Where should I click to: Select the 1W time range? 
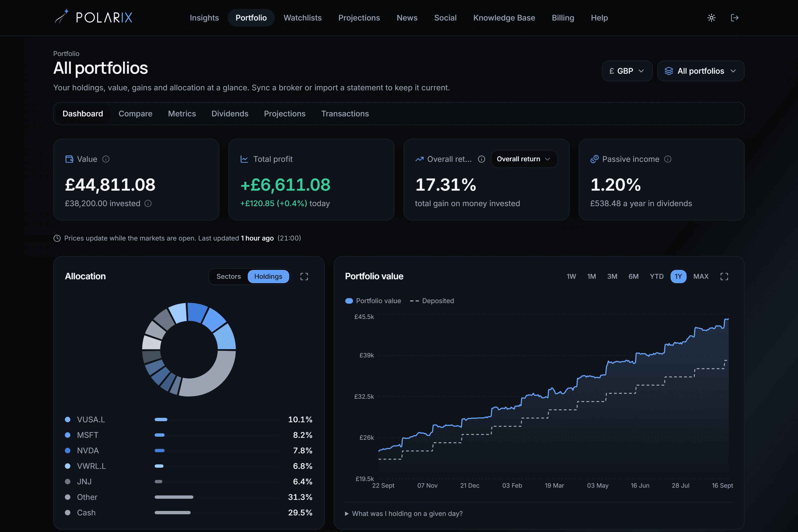571,277
